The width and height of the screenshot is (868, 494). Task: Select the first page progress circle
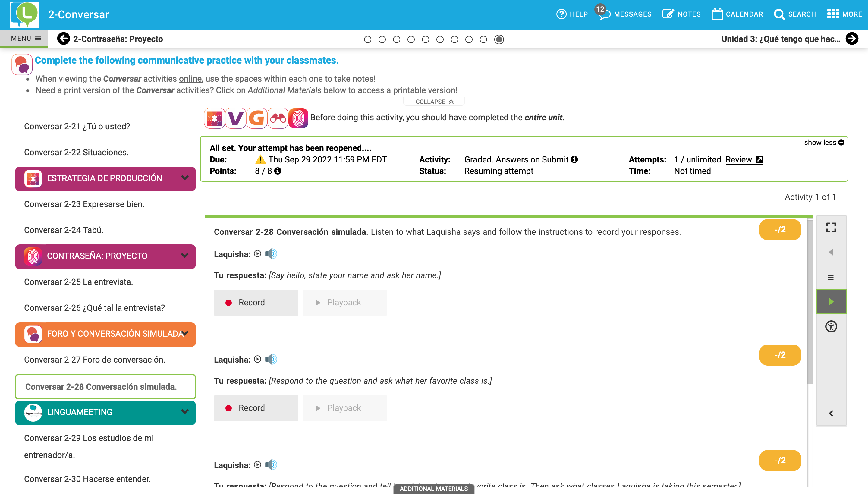point(367,39)
